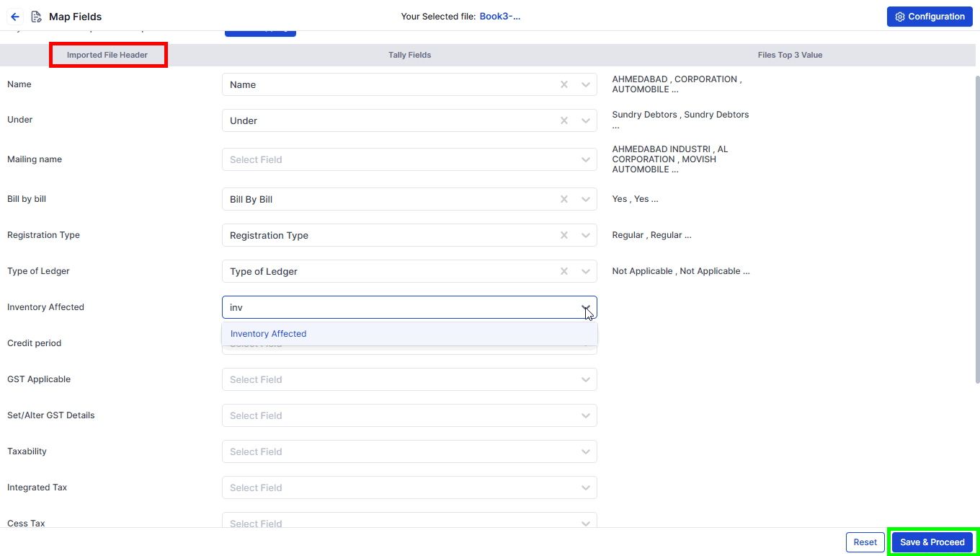This screenshot has height=556, width=980.
Task: Click the Set/Alter GST Details label
Action: point(51,415)
